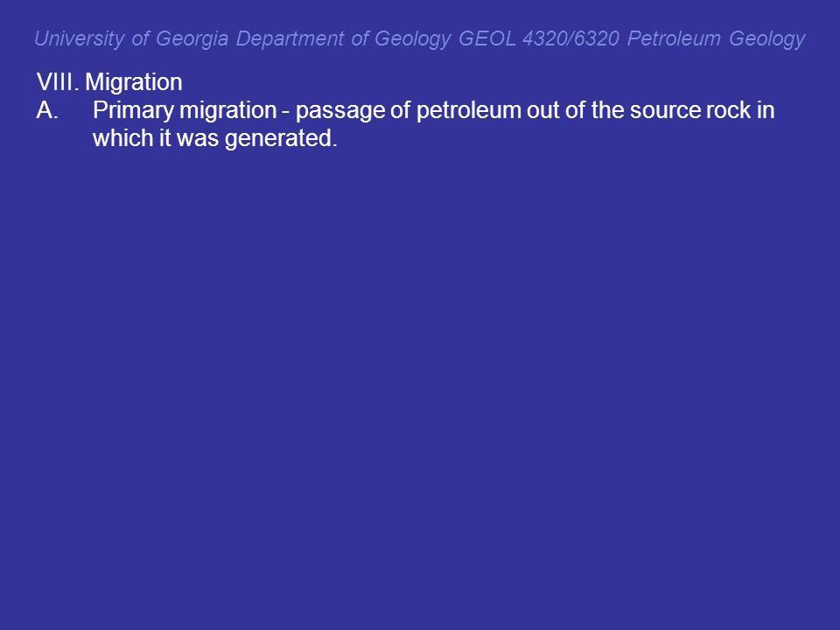Click the word "generated." ending the bullet
Viewport: 840px width, 630px height.
[x=281, y=139]
